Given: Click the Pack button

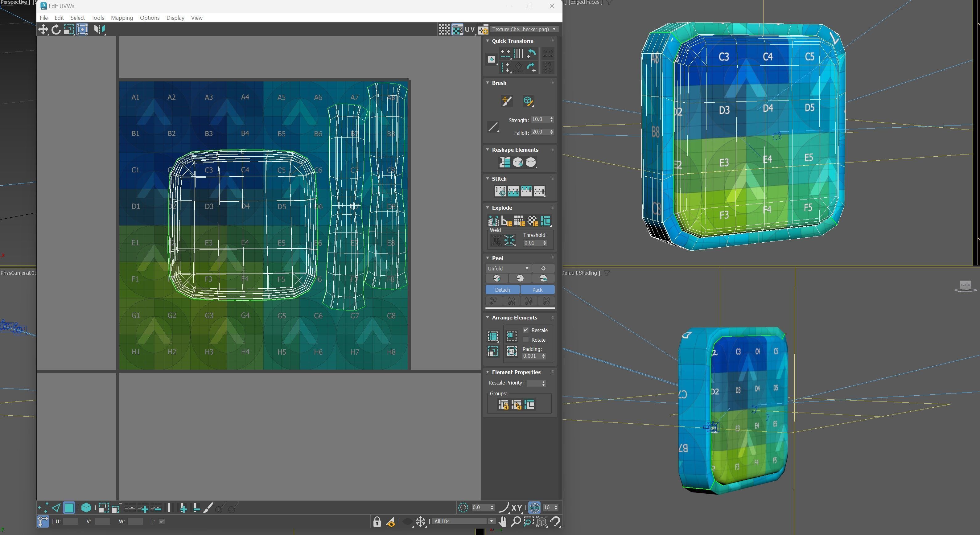Looking at the screenshot, I should [537, 290].
